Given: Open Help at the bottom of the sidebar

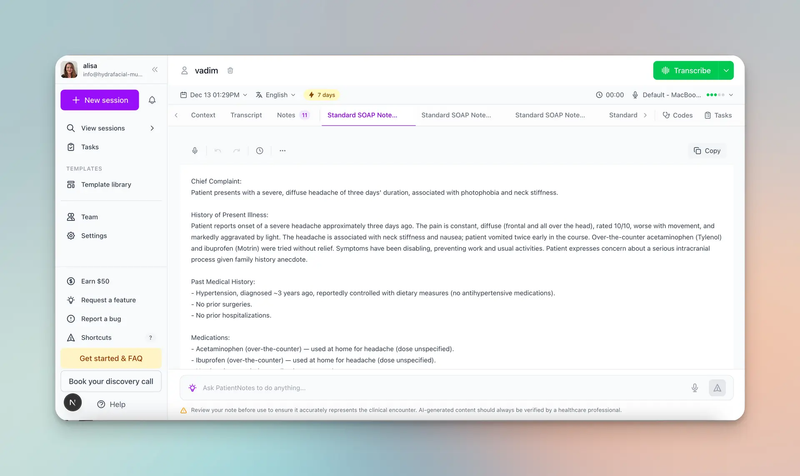Looking at the screenshot, I should [x=111, y=404].
